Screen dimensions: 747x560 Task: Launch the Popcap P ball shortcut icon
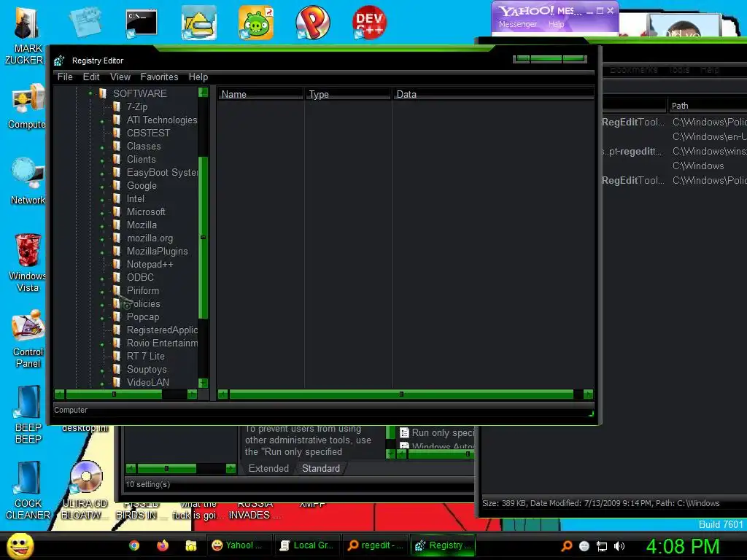point(312,23)
